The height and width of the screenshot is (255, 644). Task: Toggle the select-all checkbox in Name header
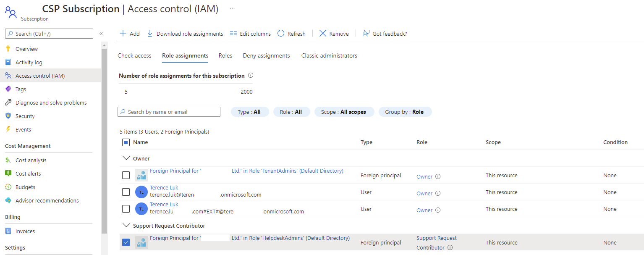coord(126,142)
